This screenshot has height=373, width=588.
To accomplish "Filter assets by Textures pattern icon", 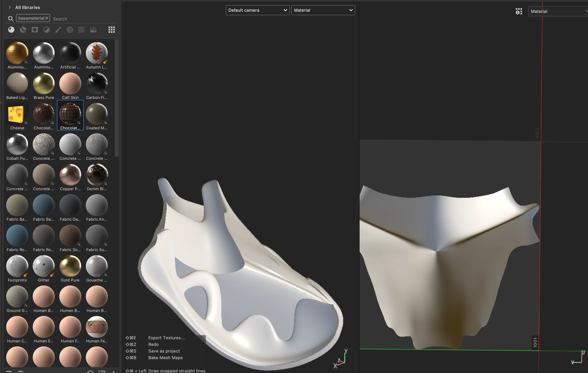I will coord(81,30).
